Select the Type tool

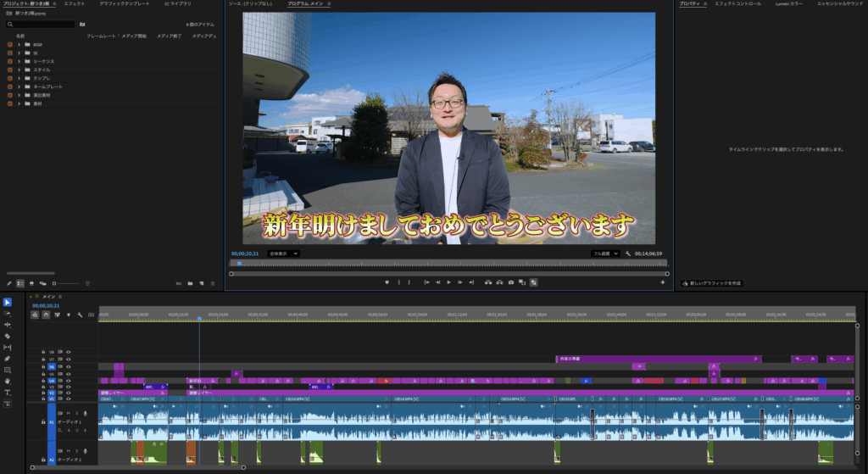tap(8, 393)
